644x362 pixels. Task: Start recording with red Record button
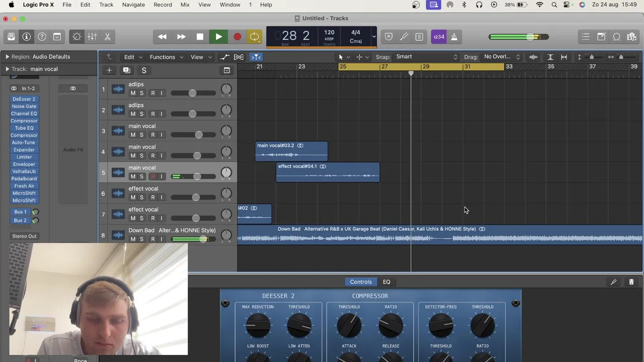[x=237, y=37]
